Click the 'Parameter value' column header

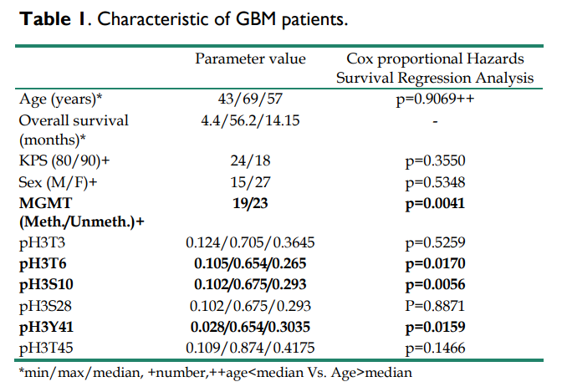click(250, 59)
